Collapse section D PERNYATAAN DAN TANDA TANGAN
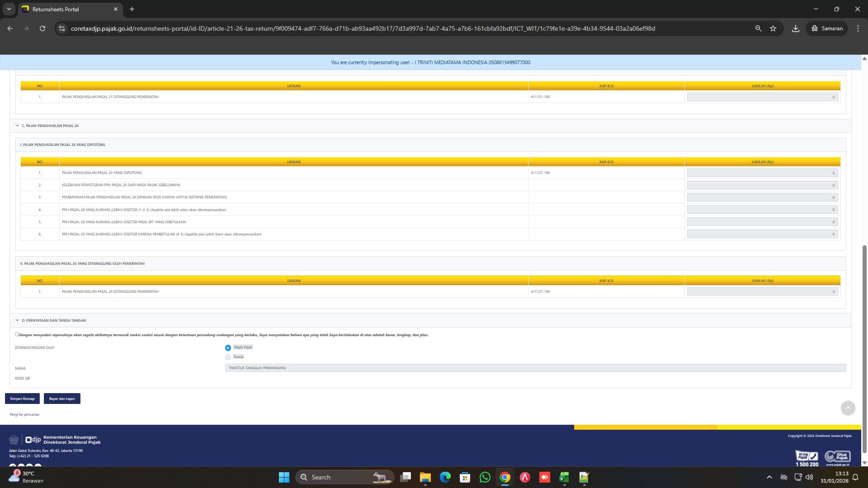This screenshot has height=488, width=868. point(17,320)
